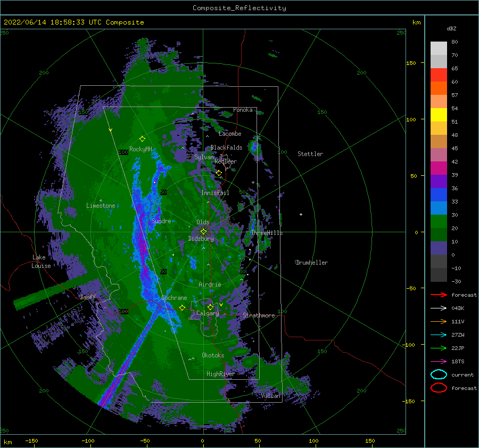Click the red forecast ellipse icon
Screen dimensions: 479x448
click(439, 388)
